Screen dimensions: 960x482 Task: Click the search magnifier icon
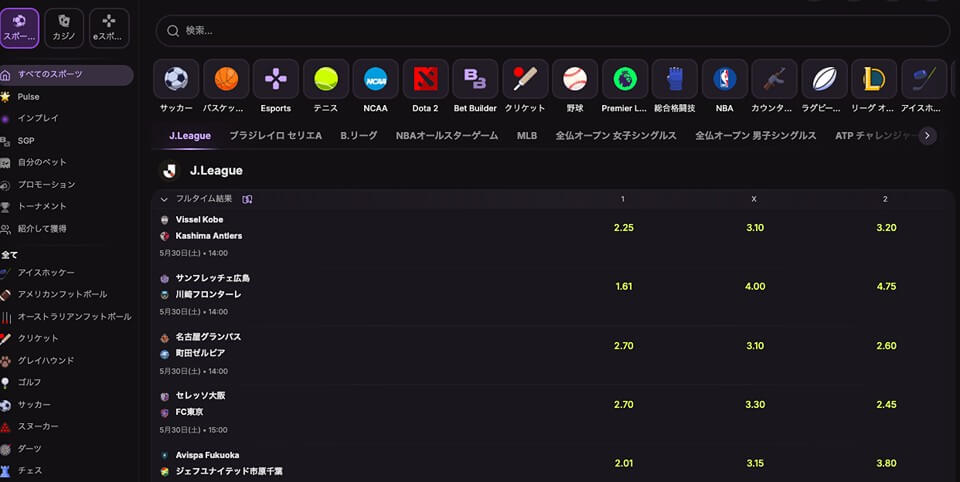tap(173, 31)
